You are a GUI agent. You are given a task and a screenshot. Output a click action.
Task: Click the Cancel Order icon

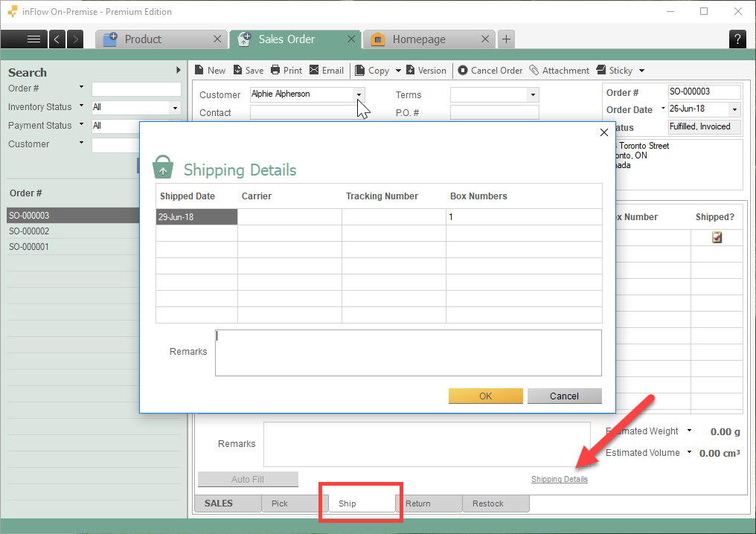463,70
